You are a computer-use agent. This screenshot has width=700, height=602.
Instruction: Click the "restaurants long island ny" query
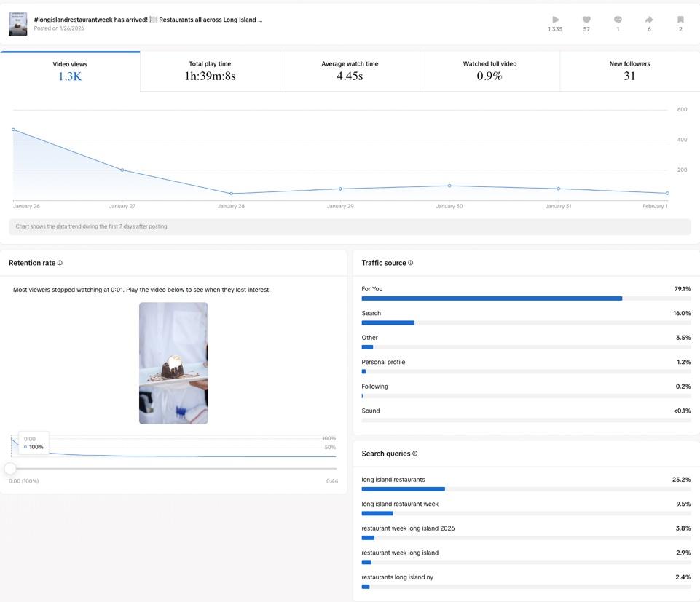[x=397, y=577]
